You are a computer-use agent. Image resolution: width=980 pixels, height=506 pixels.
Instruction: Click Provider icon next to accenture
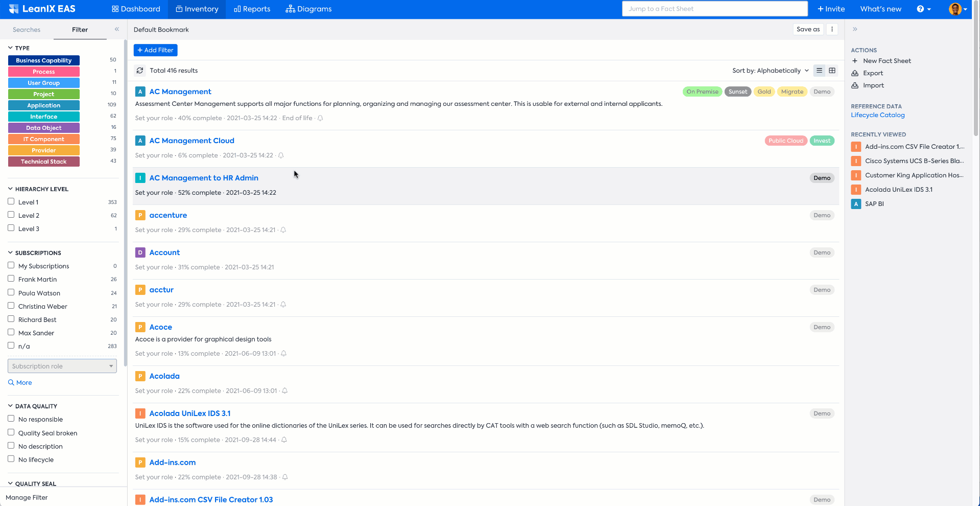click(x=140, y=215)
